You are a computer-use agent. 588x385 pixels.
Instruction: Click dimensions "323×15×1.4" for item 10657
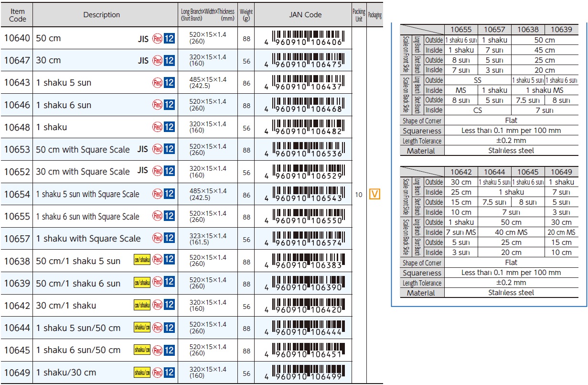208,236
